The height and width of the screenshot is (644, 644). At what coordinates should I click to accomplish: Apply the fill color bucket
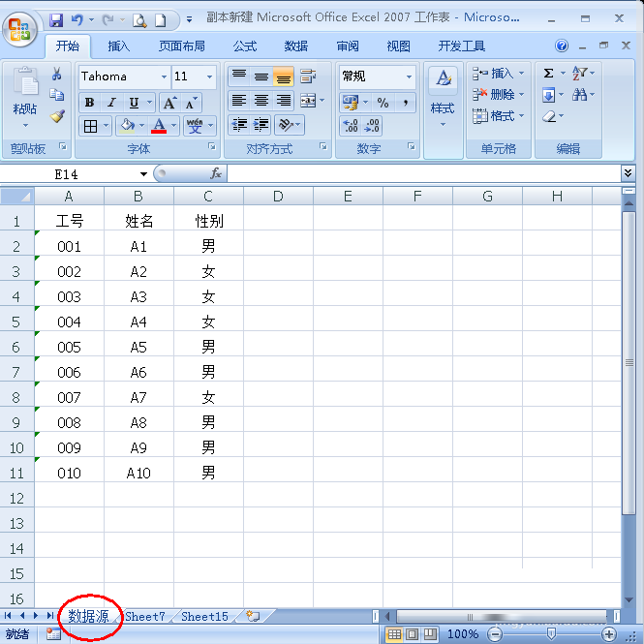point(127,125)
